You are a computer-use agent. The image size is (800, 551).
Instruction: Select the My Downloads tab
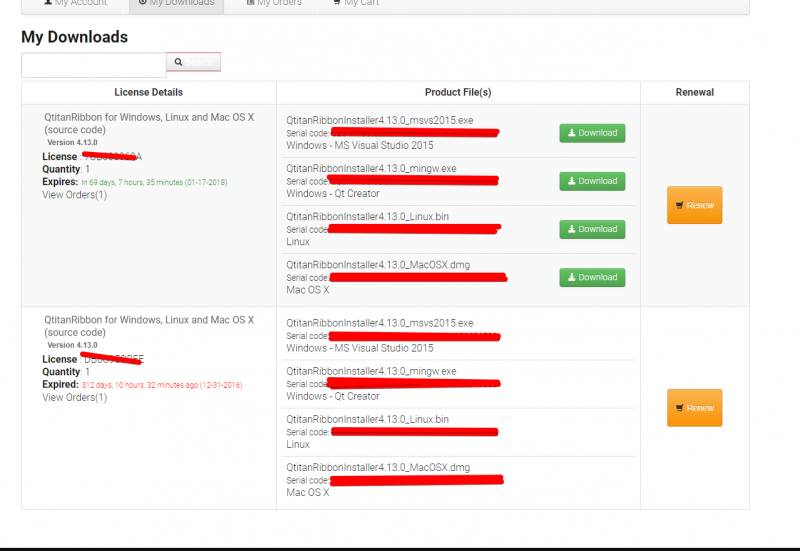point(176,4)
